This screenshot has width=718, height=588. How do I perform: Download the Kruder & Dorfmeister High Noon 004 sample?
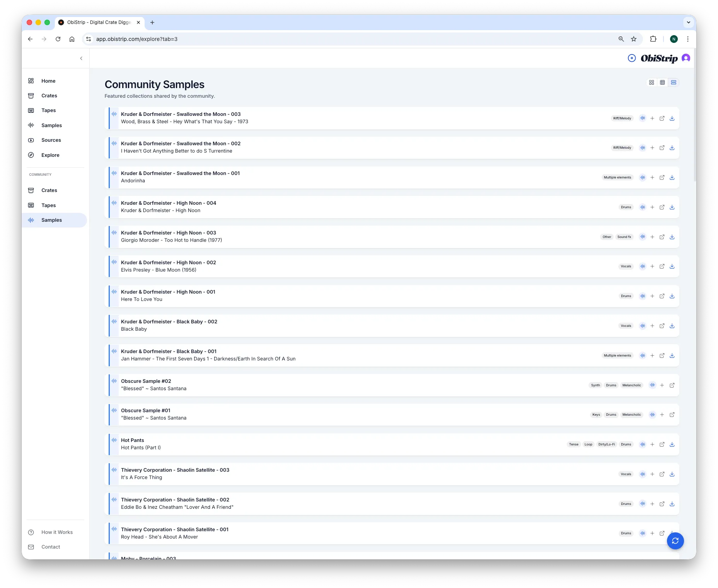[672, 207]
